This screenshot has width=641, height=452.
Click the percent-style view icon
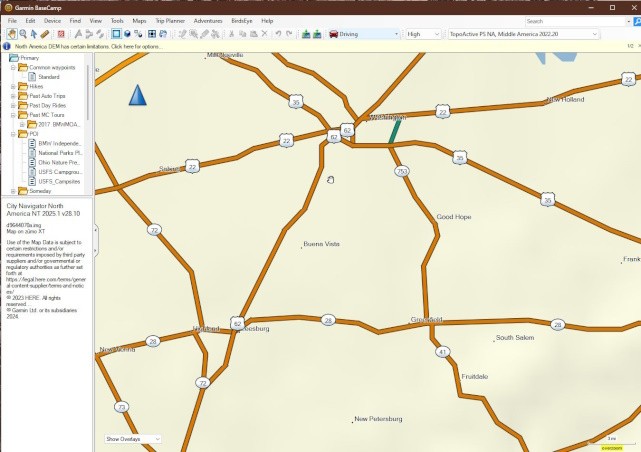pos(138,34)
